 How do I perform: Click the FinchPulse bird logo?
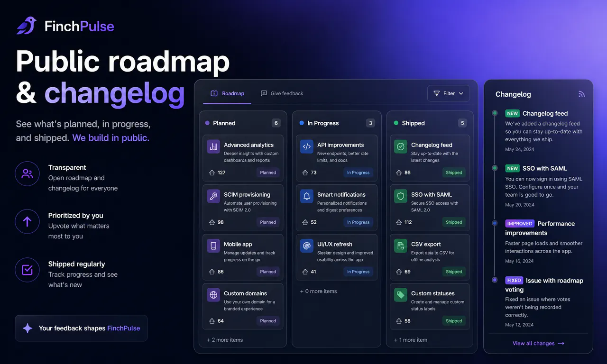coord(27,26)
